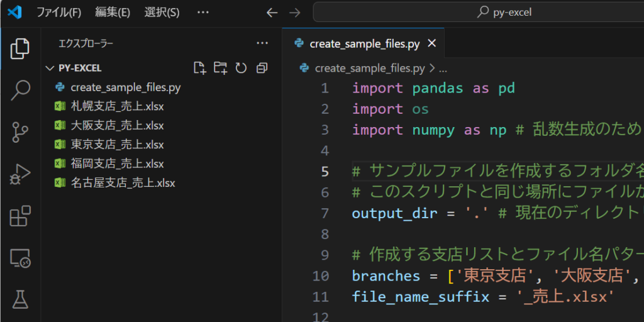Open the ファイル(F) menu
The height and width of the screenshot is (322, 644).
coord(58,13)
